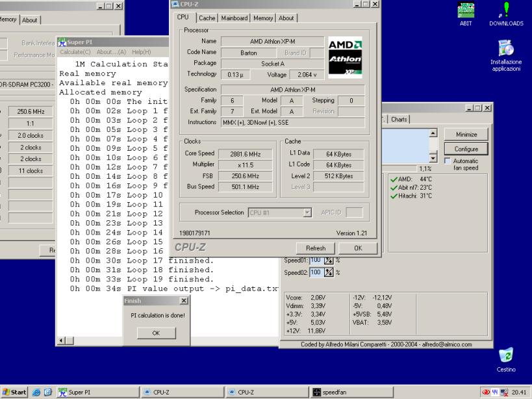Image resolution: width=532 pixels, height=399 pixels.
Task: Enable Automatic fan speed checkbox
Action: (x=448, y=161)
